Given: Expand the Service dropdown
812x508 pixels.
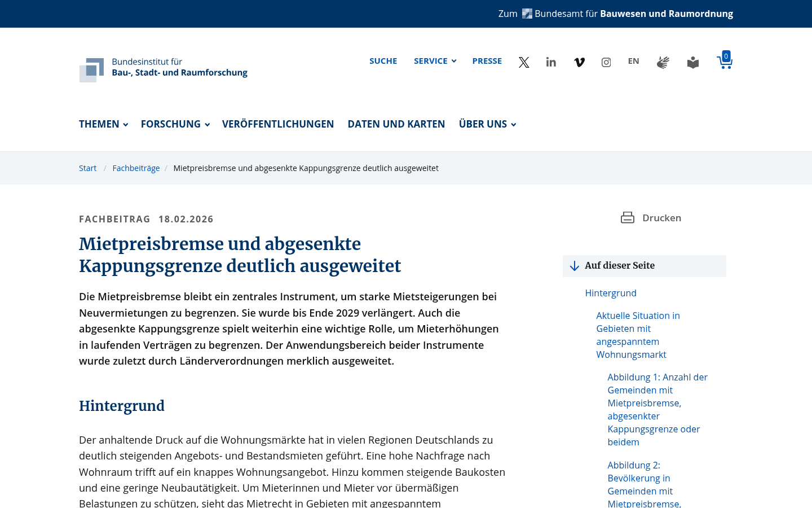Looking at the screenshot, I should tap(435, 61).
